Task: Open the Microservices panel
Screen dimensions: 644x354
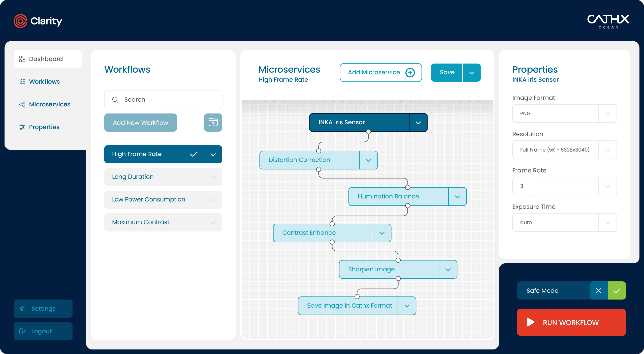Action: [49, 104]
